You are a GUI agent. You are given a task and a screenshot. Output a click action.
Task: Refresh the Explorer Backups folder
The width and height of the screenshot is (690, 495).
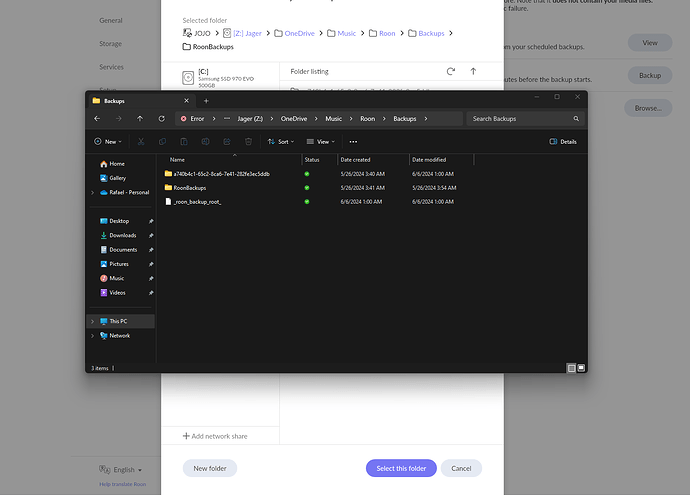(161, 119)
